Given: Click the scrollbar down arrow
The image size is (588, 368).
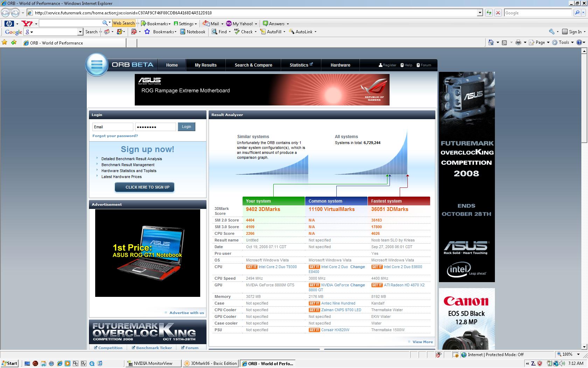Looking at the screenshot, I should pyautogui.click(x=584, y=347).
